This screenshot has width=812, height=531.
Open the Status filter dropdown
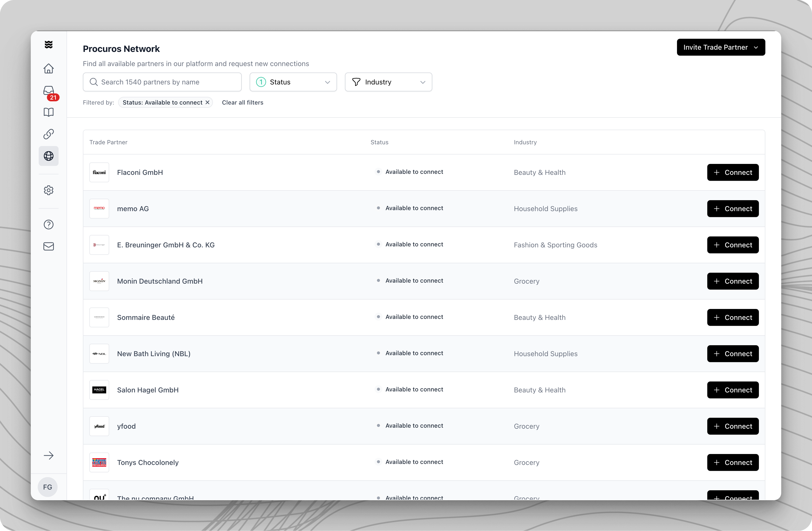[x=293, y=82]
